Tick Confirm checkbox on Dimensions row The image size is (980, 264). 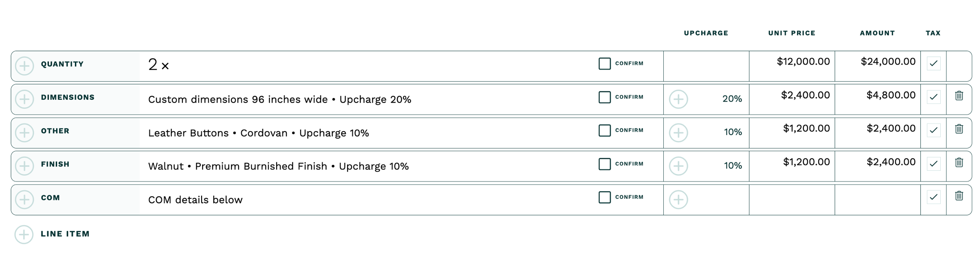pos(604,97)
